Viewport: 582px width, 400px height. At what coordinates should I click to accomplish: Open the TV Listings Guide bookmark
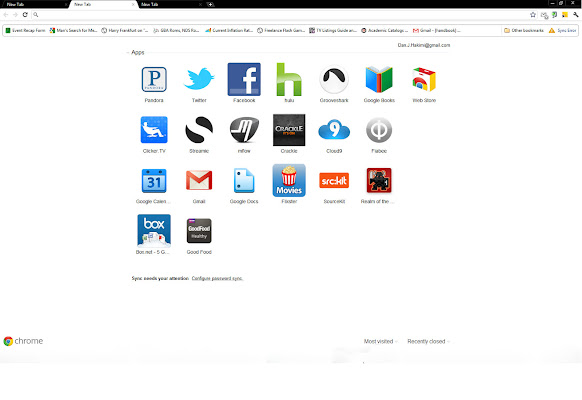point(333,30)
